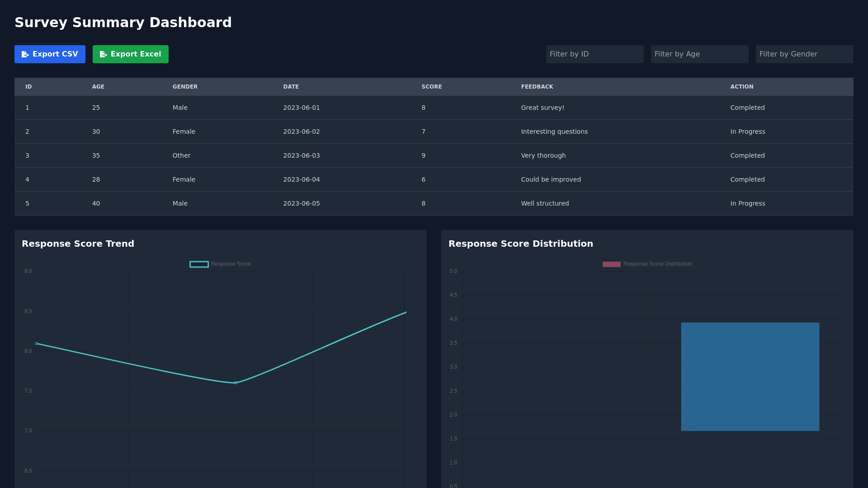Select the row with feedback 'Great survey!'
The height and width of the screenshot is (488, 868).
542,108
